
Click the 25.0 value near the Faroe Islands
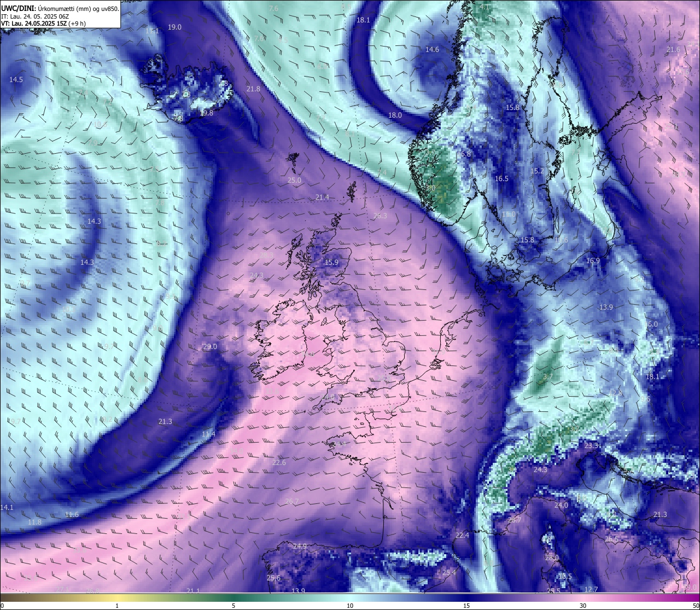point(294,181)
